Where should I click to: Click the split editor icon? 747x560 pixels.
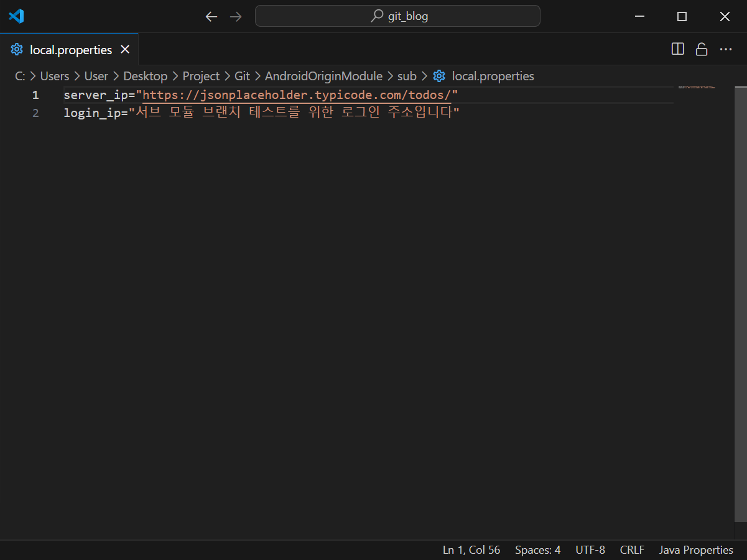point(677,49)
